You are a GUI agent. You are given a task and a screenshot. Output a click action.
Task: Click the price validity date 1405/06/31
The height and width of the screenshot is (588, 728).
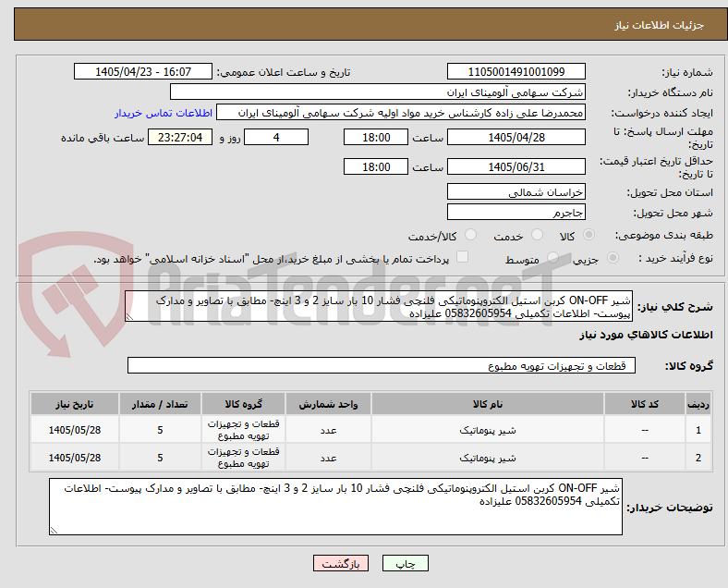(x=516, y=166)
